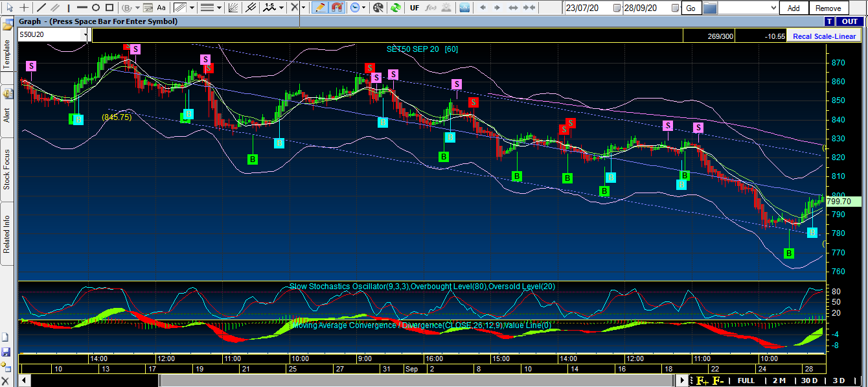The height and width of the screenshot is (387, 868).
Task: Click the Add button
Action: tap(794, 8)
